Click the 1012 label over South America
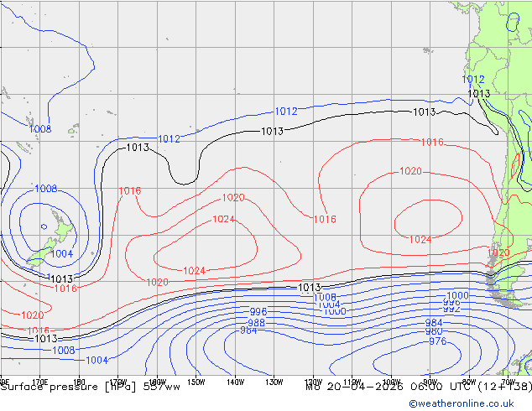Screen dimensions: 532x411 click(473, 80)
